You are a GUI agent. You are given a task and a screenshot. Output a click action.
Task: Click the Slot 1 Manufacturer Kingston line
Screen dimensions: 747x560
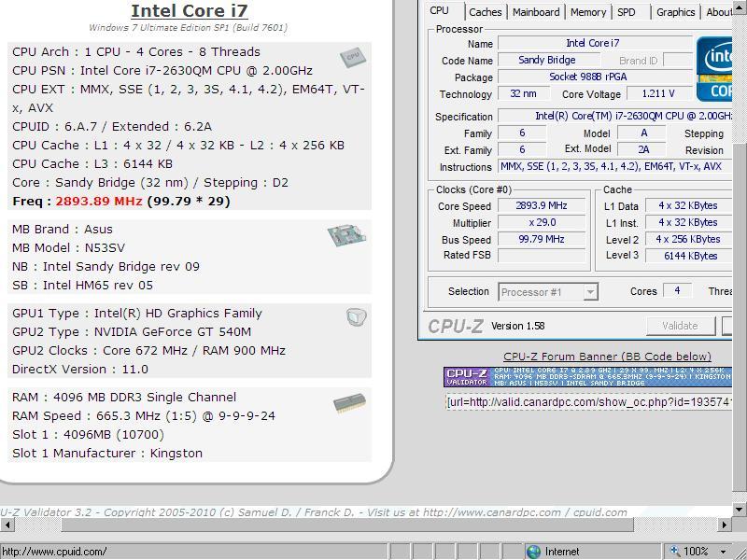[x=107, y=453]
